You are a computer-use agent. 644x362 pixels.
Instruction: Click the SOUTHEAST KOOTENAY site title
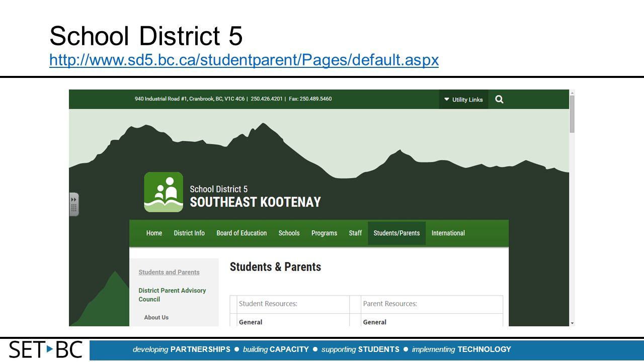point(255,202)
